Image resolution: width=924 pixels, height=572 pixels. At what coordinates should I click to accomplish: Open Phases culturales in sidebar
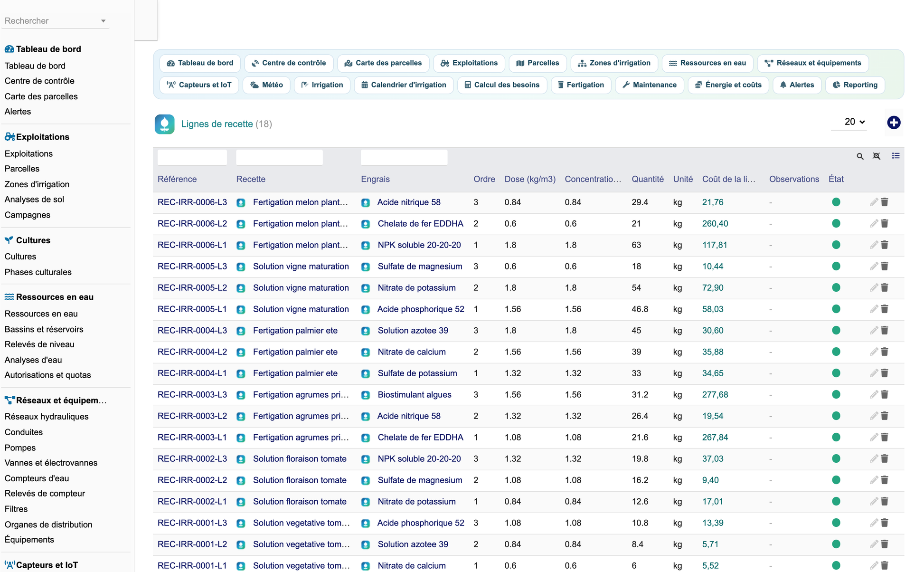coord(38,272)
